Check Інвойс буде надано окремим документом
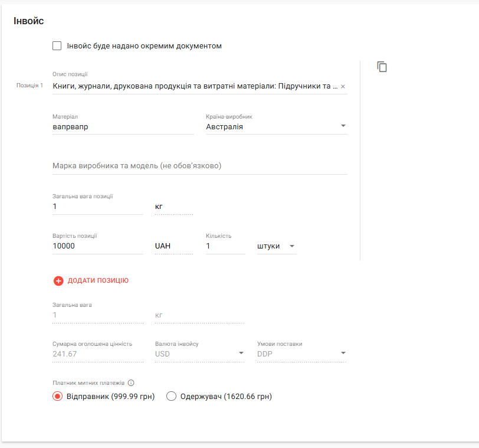 click(x=57, y=46)
